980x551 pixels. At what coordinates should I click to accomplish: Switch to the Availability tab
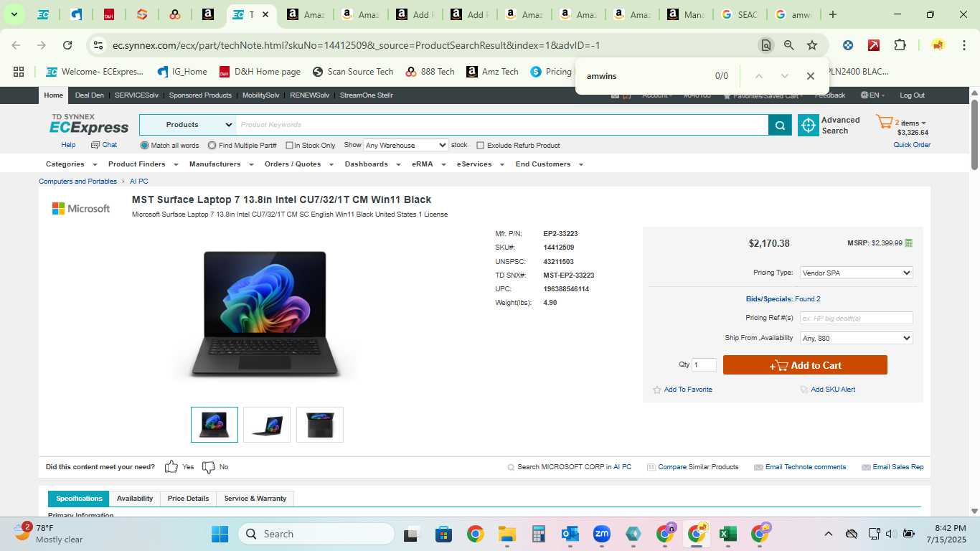pos(135,499)
